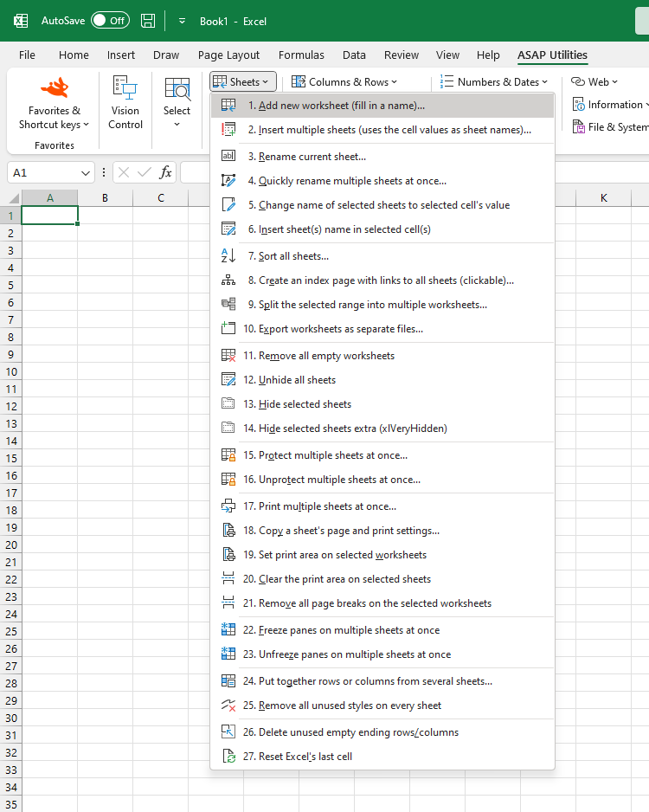
Task: Click the Delete unused empty ending rows icon
Action: 228,731
